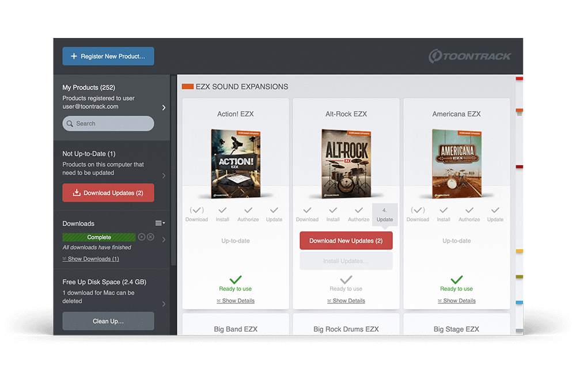
Task: Click the Action! EZX box art
Action: coord(236,163)
